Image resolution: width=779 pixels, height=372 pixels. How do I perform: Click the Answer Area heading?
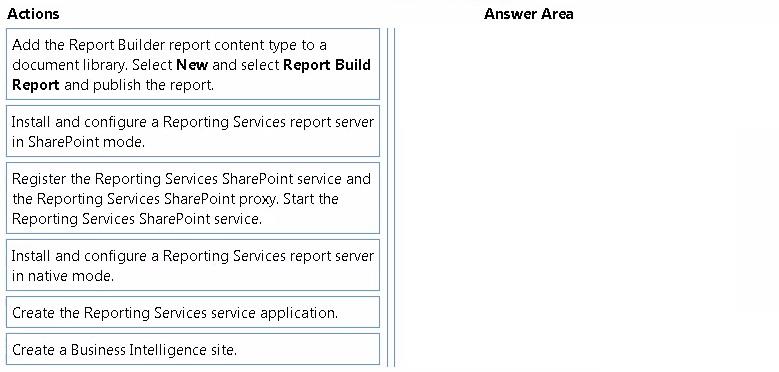(529, 14)
